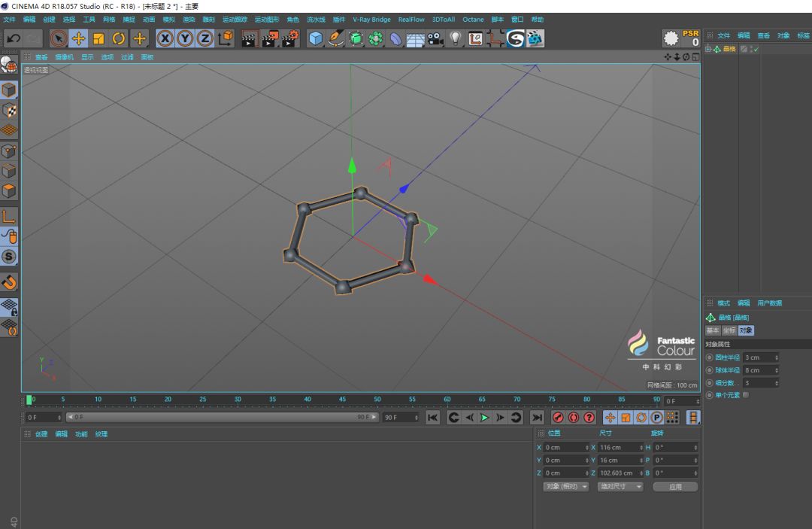Click the Undo arrow icon
This screenshot has width=812, height=529.
[x=14, y=38]
